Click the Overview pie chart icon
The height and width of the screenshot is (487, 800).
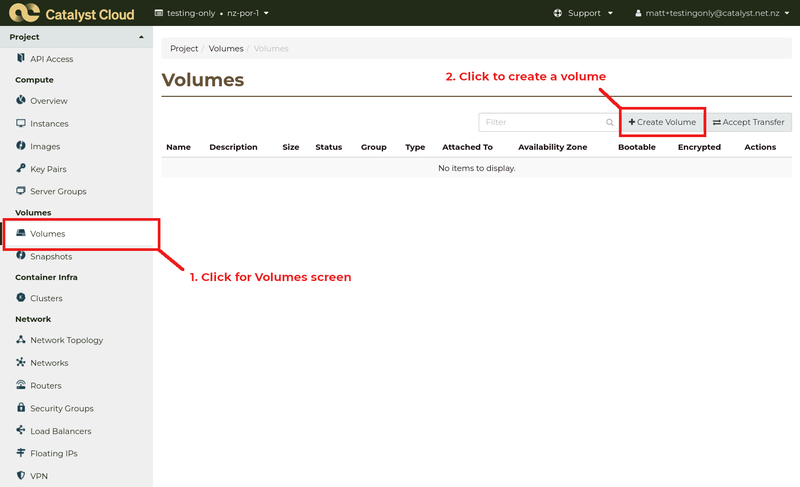tap(20, 99)
